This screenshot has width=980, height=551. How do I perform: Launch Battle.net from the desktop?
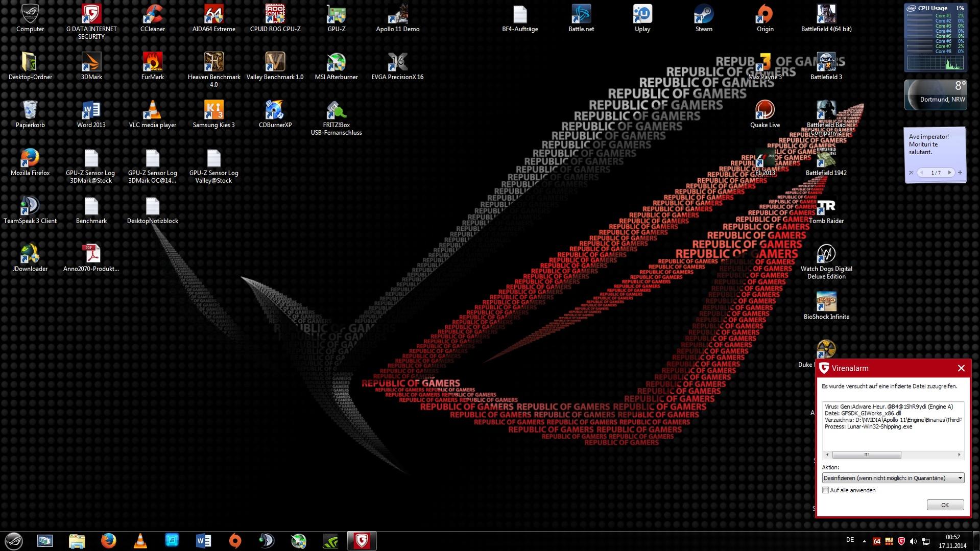click(581, 18)
